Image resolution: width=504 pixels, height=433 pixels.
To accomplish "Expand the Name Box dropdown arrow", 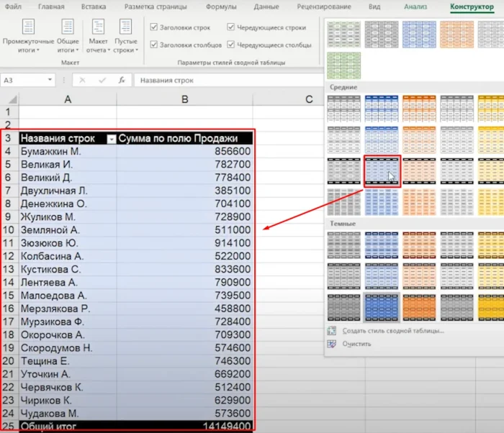I will 50,81.
